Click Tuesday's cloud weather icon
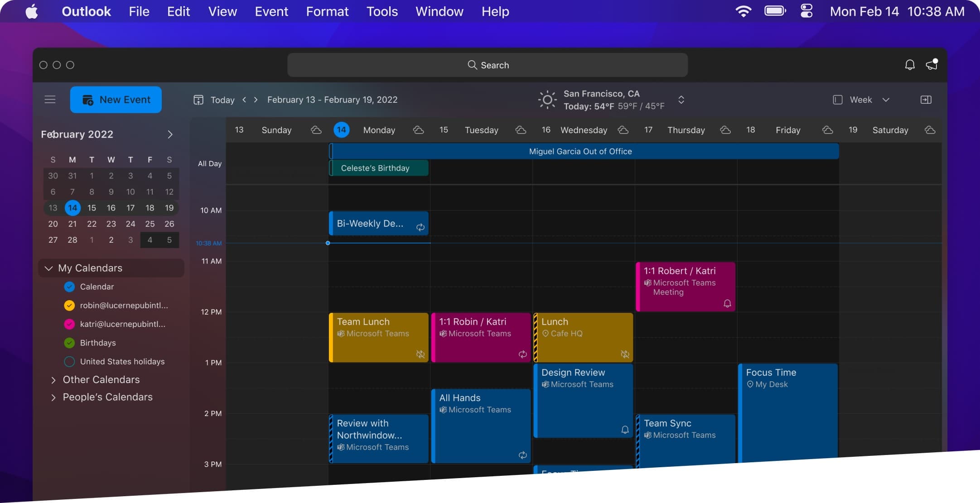 click(521, 130)
